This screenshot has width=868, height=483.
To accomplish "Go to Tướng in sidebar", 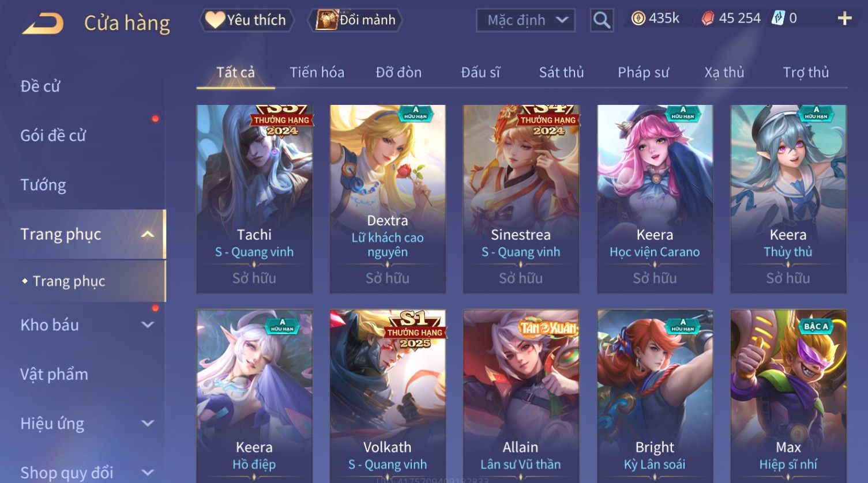I will tap(43, 185).
